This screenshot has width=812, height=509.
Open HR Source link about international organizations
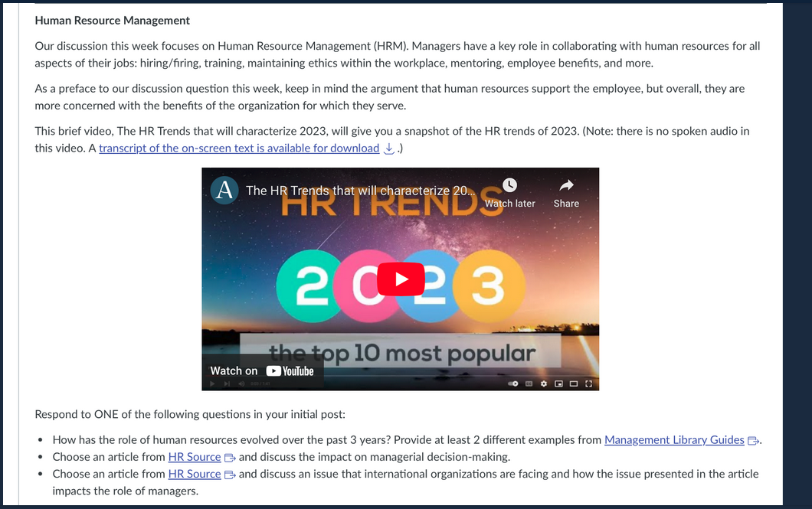point(195,474)
